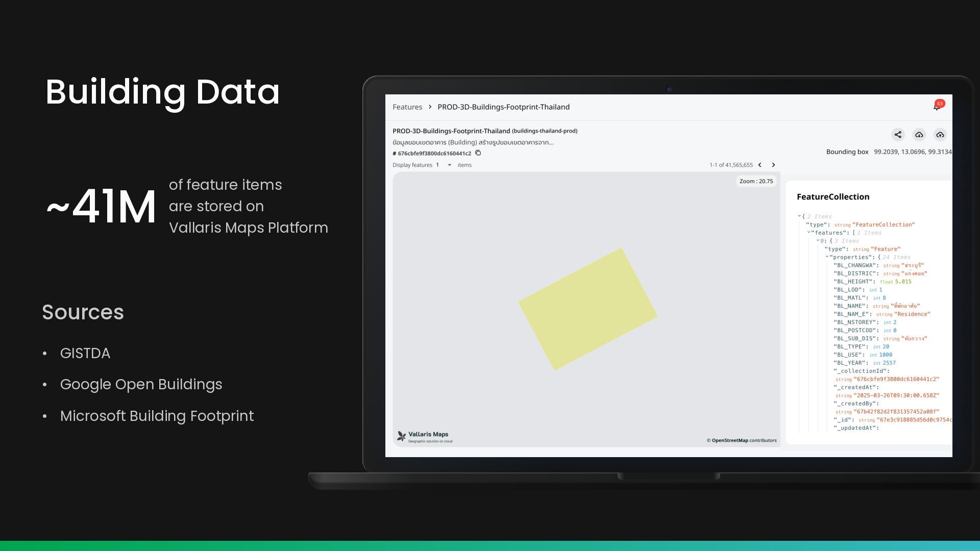Open the OpenStreetMap contributors link
This screenshot has height=551, width=980.
(x=730, y=440)
